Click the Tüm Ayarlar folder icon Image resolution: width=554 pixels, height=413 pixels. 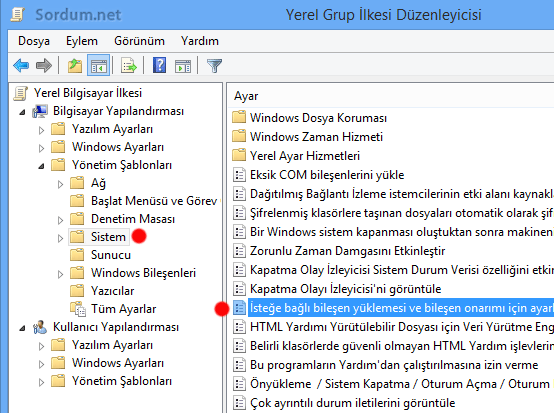78,309
